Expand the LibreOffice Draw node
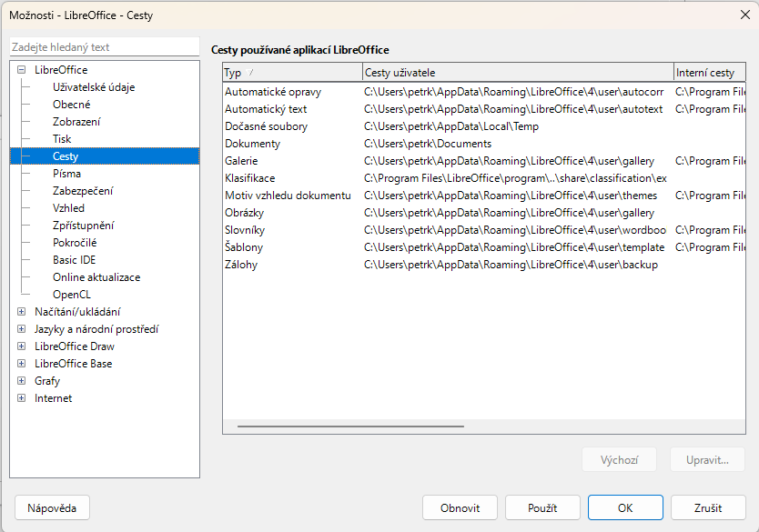This screenshot has width=759, height=532. (x=21, y=346)
